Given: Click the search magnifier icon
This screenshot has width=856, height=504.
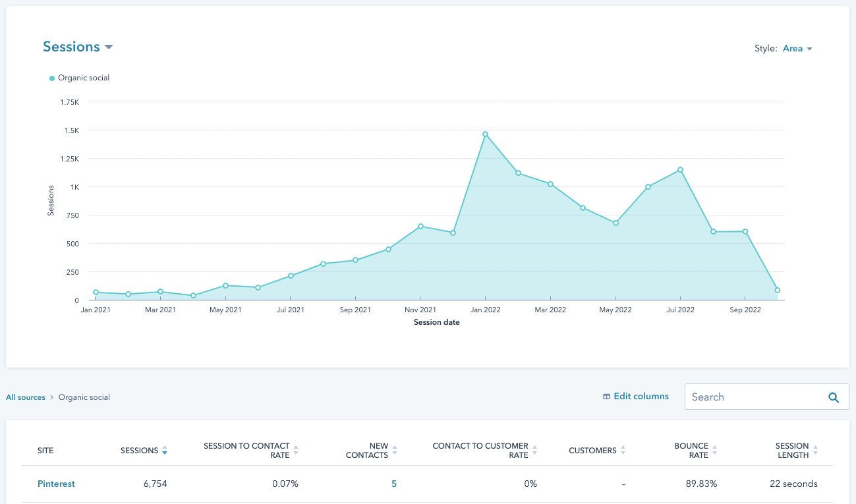Looking at the screenshot, I should click(834, 397).
